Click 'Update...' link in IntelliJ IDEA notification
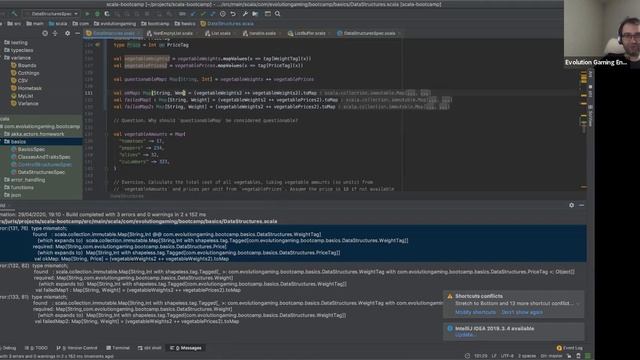640x360 pixels. [465, 335]
